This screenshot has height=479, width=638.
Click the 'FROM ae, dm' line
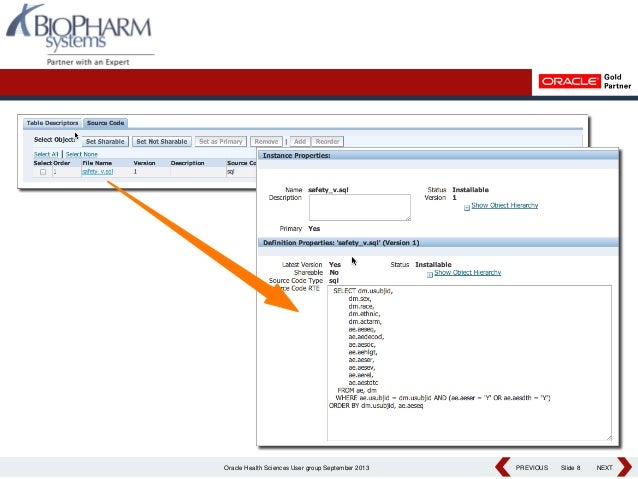(x=357, y=390)
